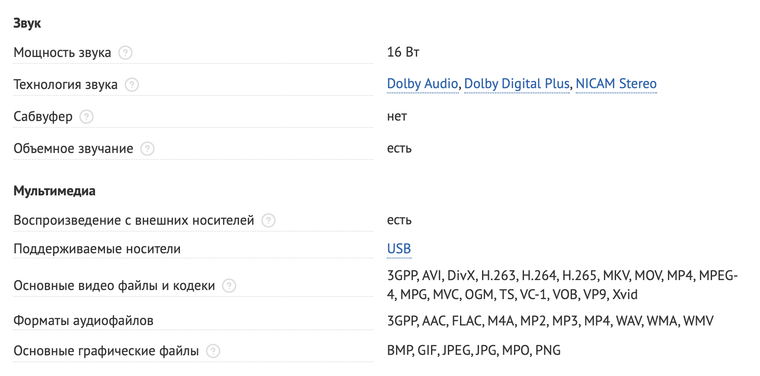Click the graphic formats list BMP, GIF
760x376 pixels.
(x=474, y=350)
